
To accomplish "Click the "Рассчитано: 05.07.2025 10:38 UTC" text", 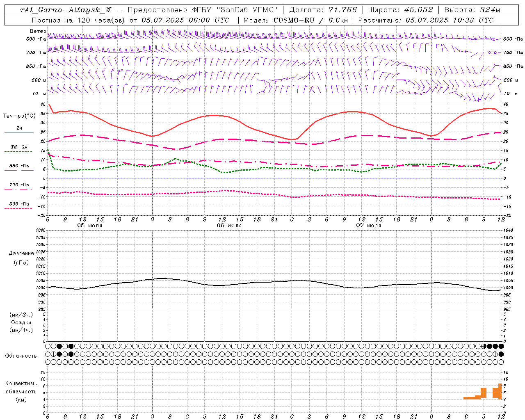I will (426, 20).
